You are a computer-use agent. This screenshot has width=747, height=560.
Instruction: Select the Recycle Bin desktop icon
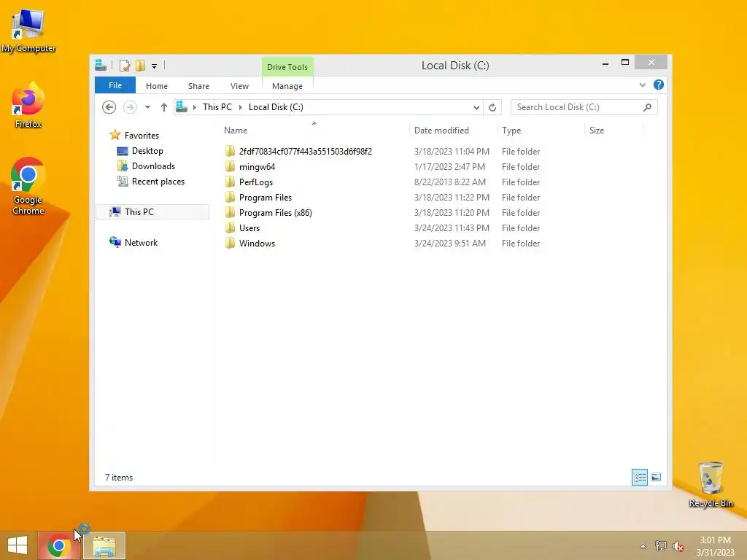tap(711, 484)
